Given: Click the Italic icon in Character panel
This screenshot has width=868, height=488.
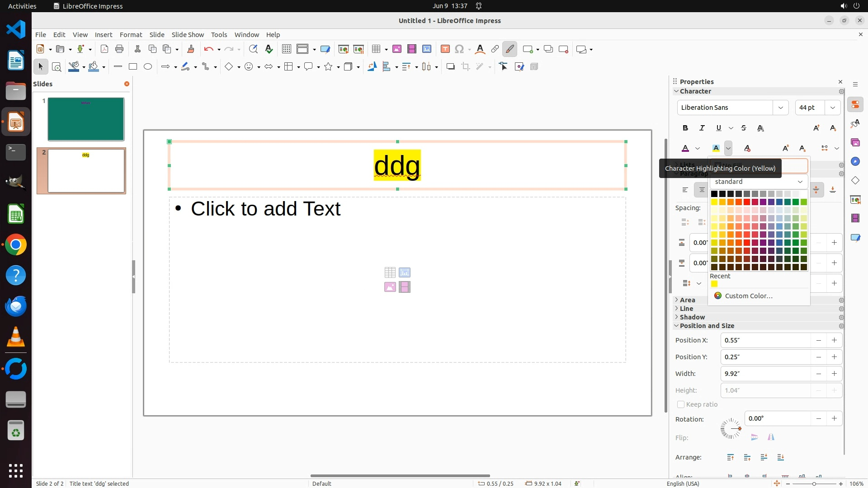Looking at the screenshot, I should 702,128.
